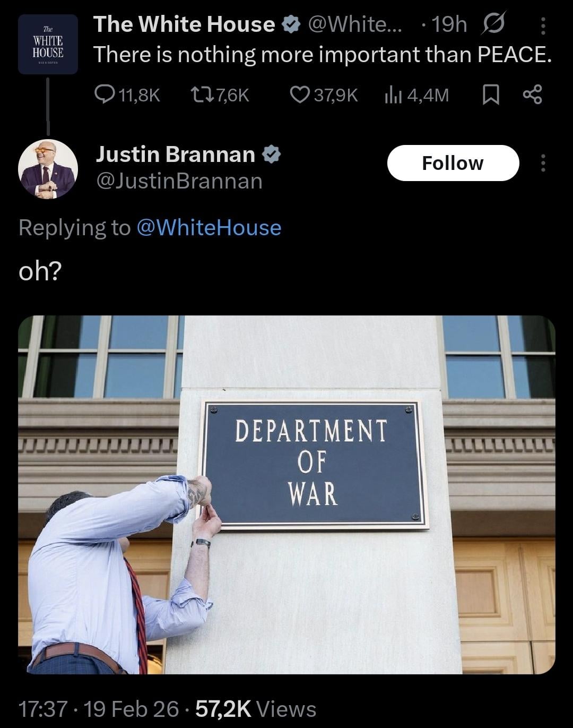
Task: Open the Justin Brannan display name
Action: pos(176,154)
